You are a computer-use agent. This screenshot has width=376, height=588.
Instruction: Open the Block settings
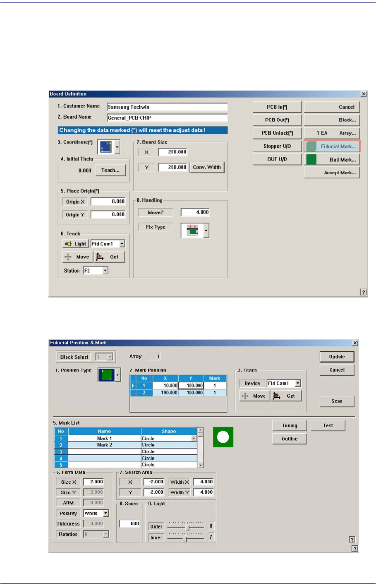(x=332, y=120)
